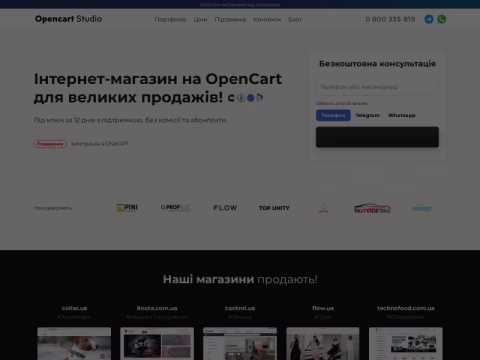The height and width of the screenshot is (360, 480).
Task: Open collar.ua store title
Action: coord(74,308)
